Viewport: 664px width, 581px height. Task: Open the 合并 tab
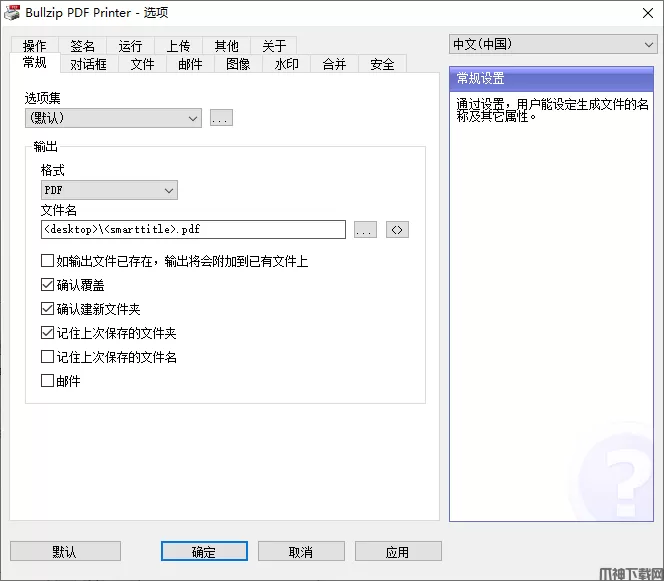click(334, 64)
